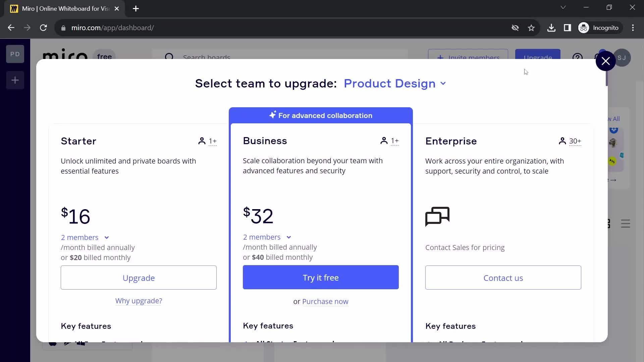Click the download icon in browser toolbar
This screenshot has width=644, height=362.
coord(551,28)
